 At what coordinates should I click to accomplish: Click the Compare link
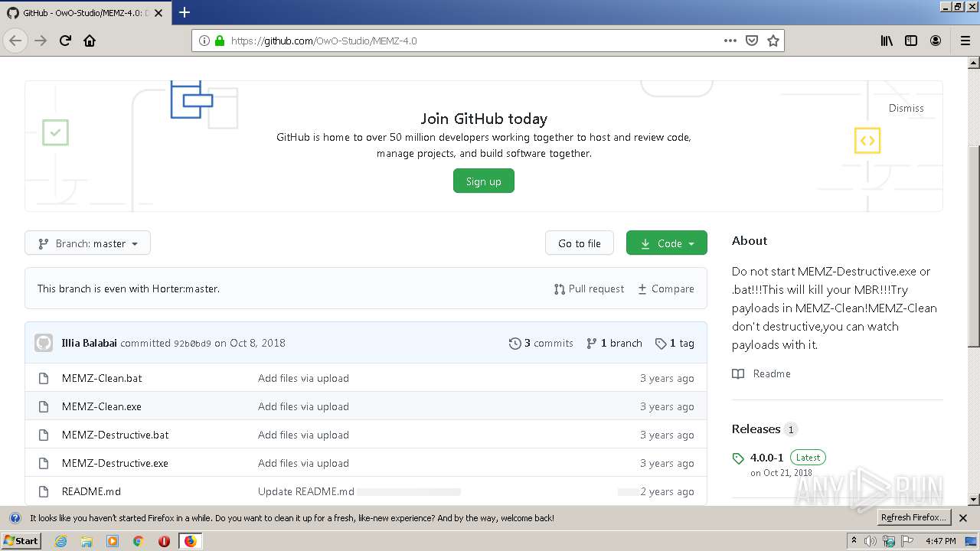click(x=666, y=289)
